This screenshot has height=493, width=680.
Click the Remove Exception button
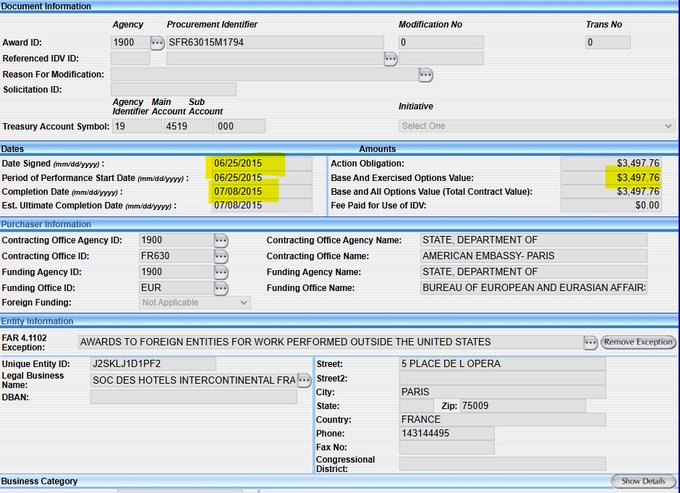(x=638, y=342)
